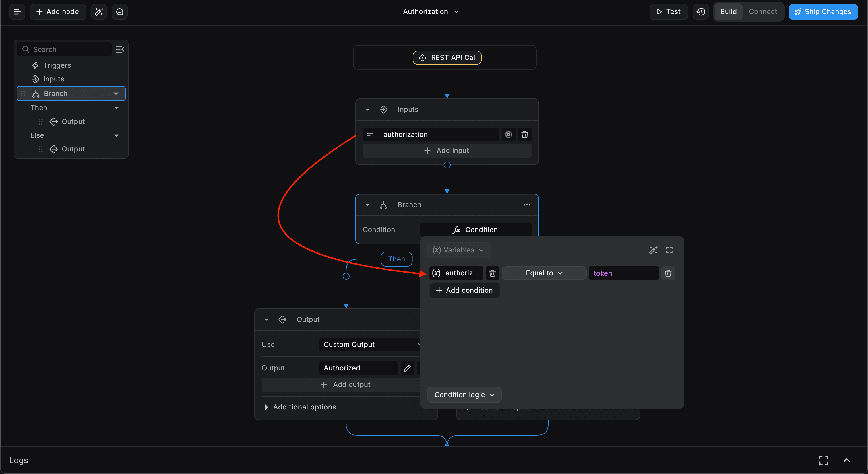Click the Branch node icon in sidebar
This screenshot has height=474, width=868.
(x=36, y=94)
